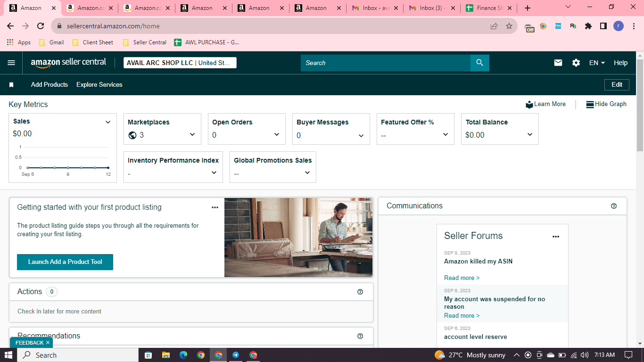The width and height of the screenshot is (644, 362).
Task: Click the extension icon showing Off badge
Action: [x=529, y=27]
